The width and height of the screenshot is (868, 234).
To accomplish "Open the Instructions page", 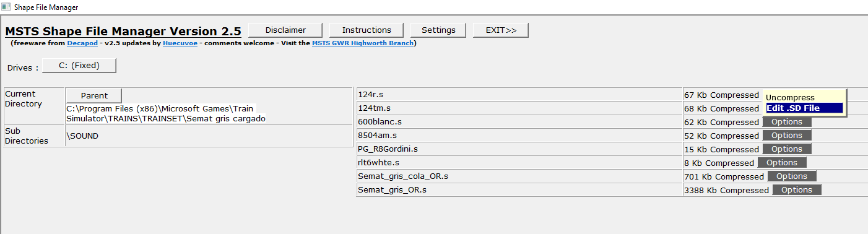I will (367, 30).
